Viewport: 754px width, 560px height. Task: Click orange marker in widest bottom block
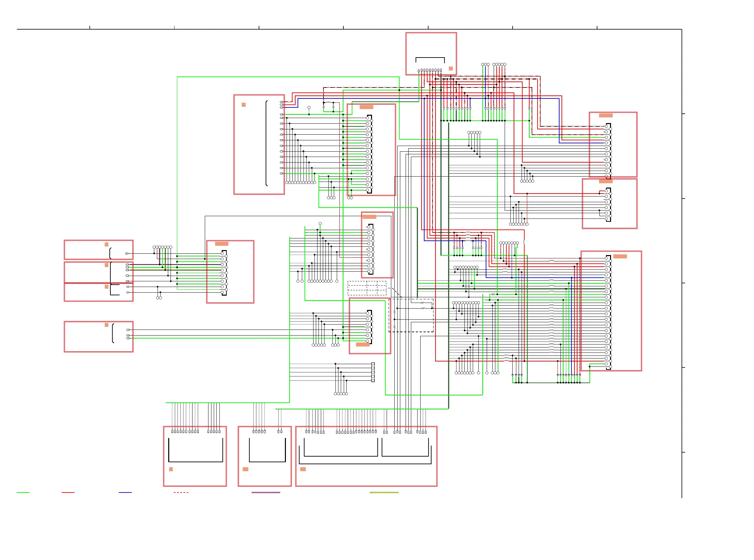coord(303,469)
